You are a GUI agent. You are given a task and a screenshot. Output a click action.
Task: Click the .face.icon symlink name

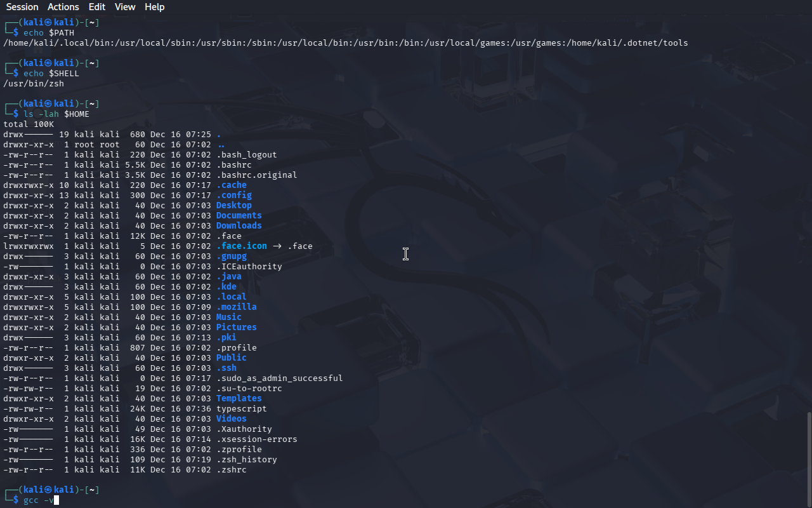[x=241, y=246]
